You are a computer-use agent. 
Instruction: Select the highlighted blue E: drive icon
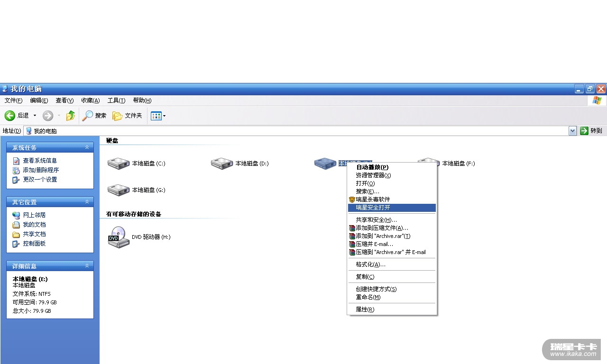click(x=325, y=164)
